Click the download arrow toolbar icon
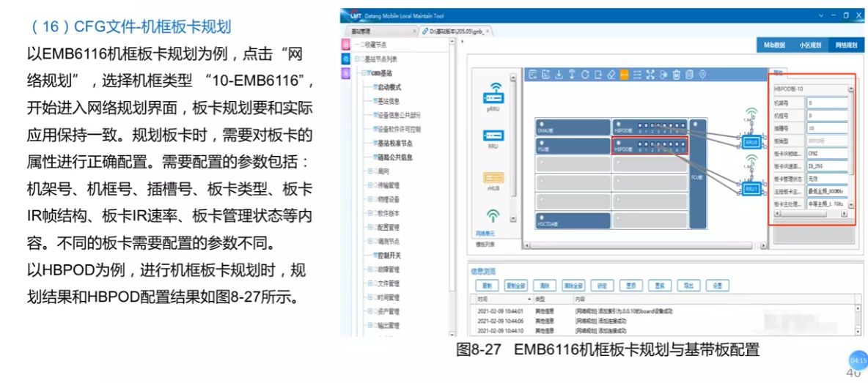The height and width of the screenshot is (383, 868). (559, 75)
